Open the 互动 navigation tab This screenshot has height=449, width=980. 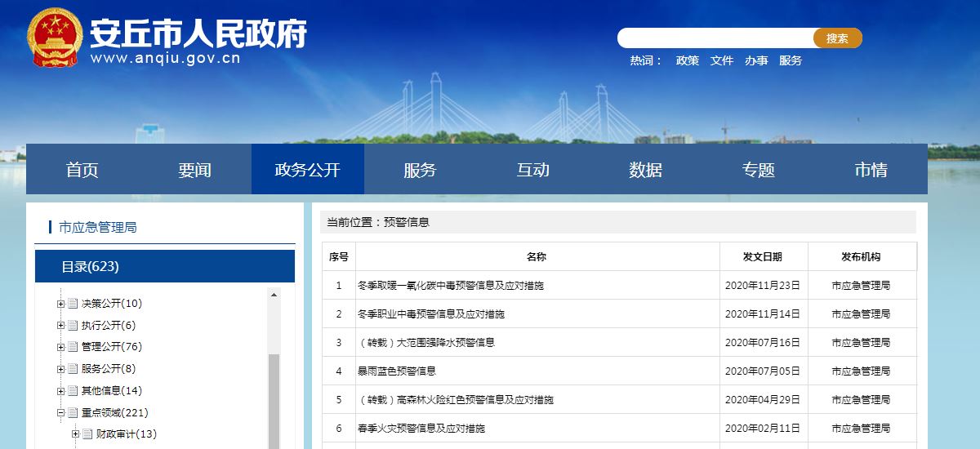(x=533, y=170)
